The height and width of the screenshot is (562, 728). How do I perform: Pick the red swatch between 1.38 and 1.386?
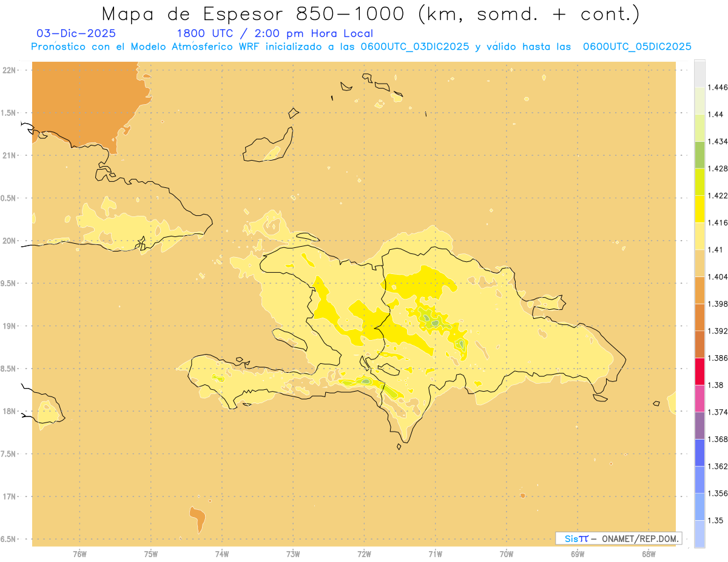(x=699, y=371)
